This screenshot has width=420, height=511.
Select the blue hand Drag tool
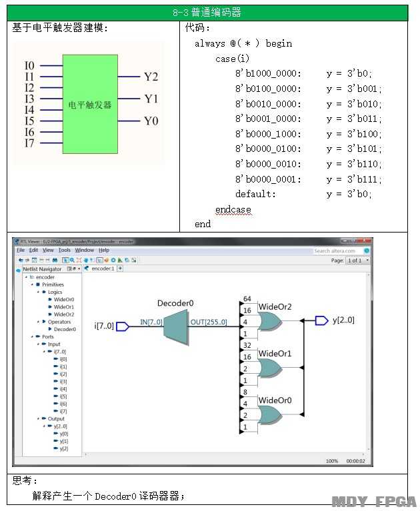[86, 260]
